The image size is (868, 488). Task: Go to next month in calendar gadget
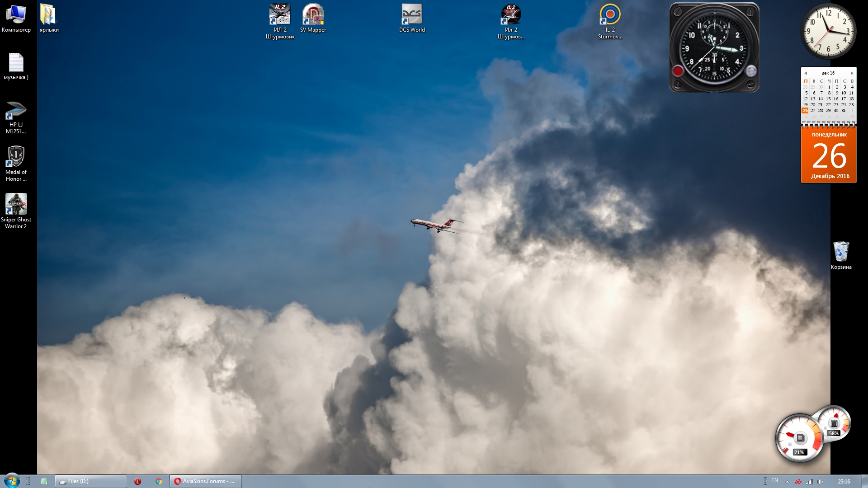pyautogui.click(x=852, y=73)
